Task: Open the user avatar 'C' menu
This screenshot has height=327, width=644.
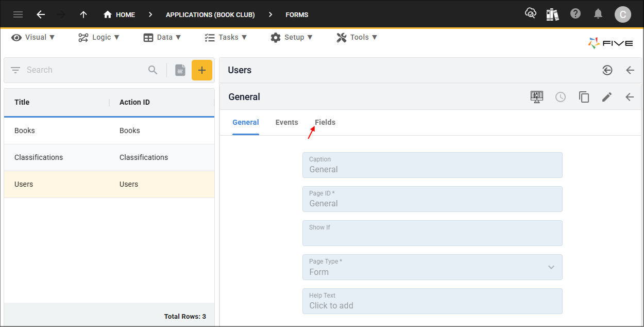Action: click(x=623, y=14)
